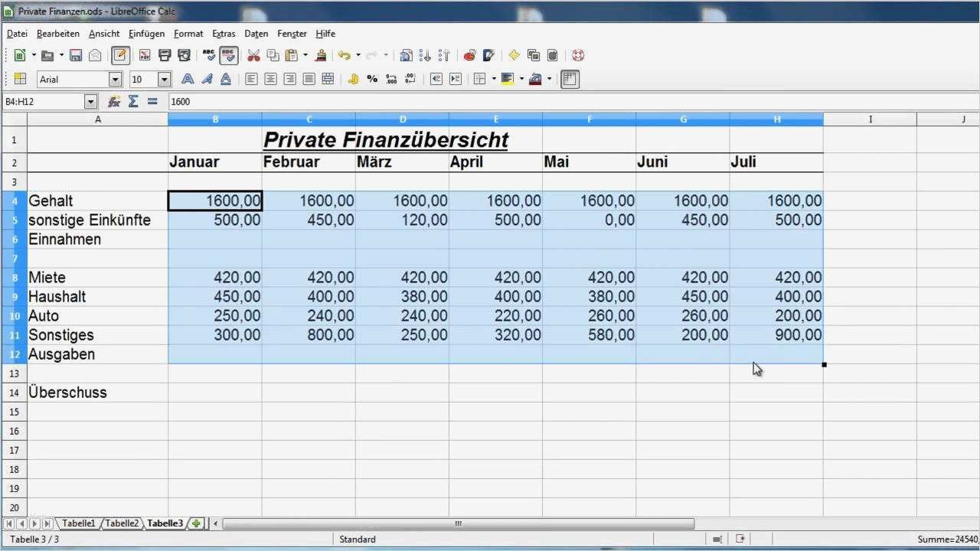This screenshot has height=551, width=980.
Task: Toggle bold-style AutoSpellcheck icon
Action: click(x=230, y=55)
